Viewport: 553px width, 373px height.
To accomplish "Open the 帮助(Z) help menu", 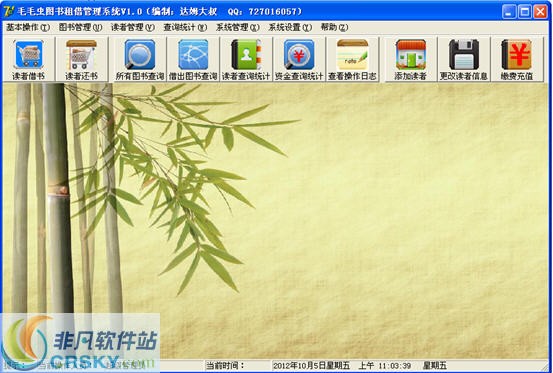I will point(334,27).
